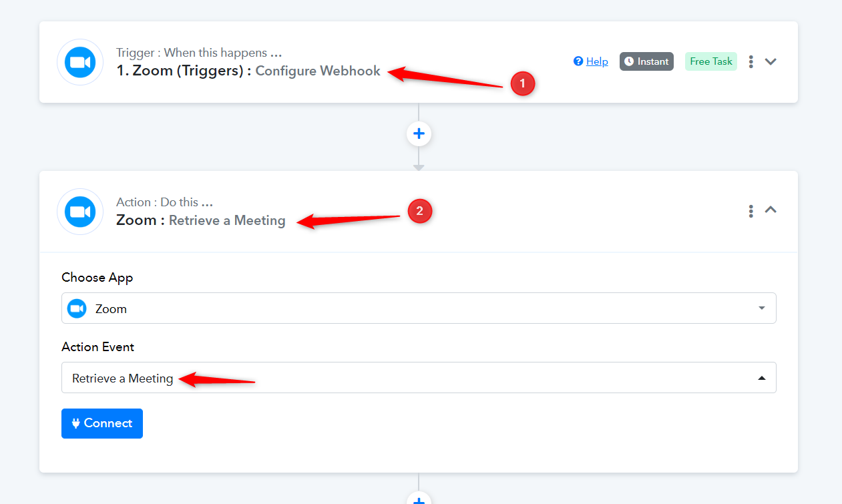
Task: Click the question mark help icon
Action: [578, 61]
